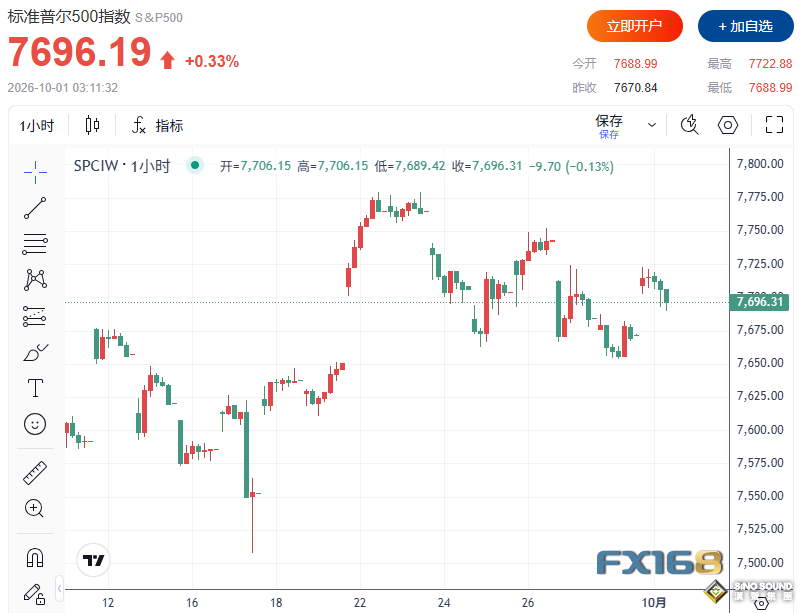Open the emoji icons tool
The image size is (802, 613).
click(x=35, y=424)
